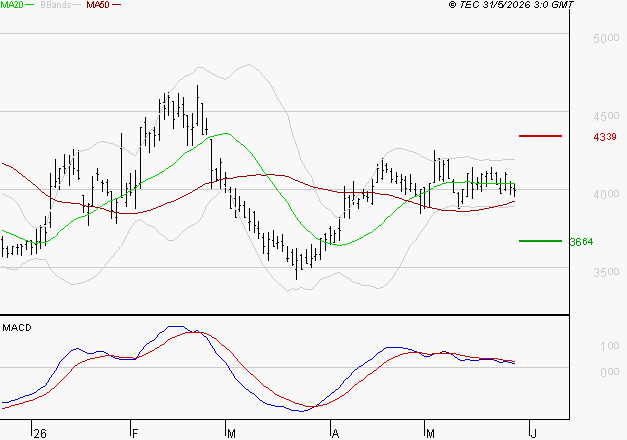Click the F month label on time axis
627x440 pixels.
pos(135,433)
